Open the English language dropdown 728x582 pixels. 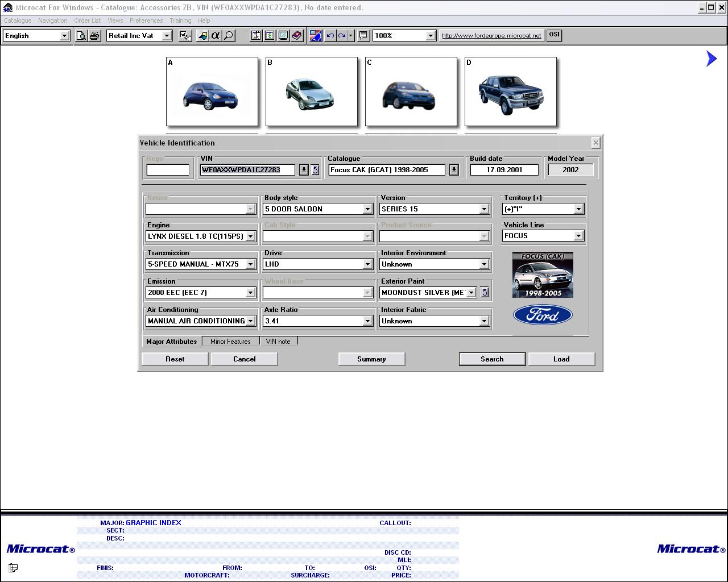click(x=64, y=36)
